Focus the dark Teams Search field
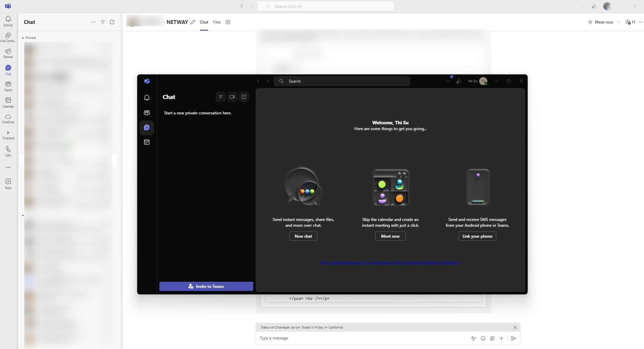This screenshot has height=349, width=644. (x=342, y=81)
